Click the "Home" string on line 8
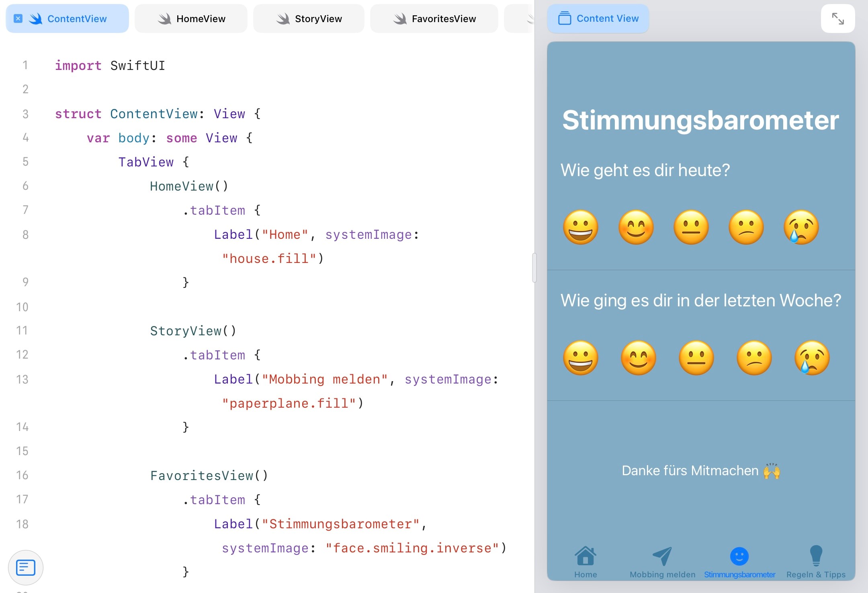Image resolution: width=868 pixels, height=593 pixels. click(x=285, y=234)
